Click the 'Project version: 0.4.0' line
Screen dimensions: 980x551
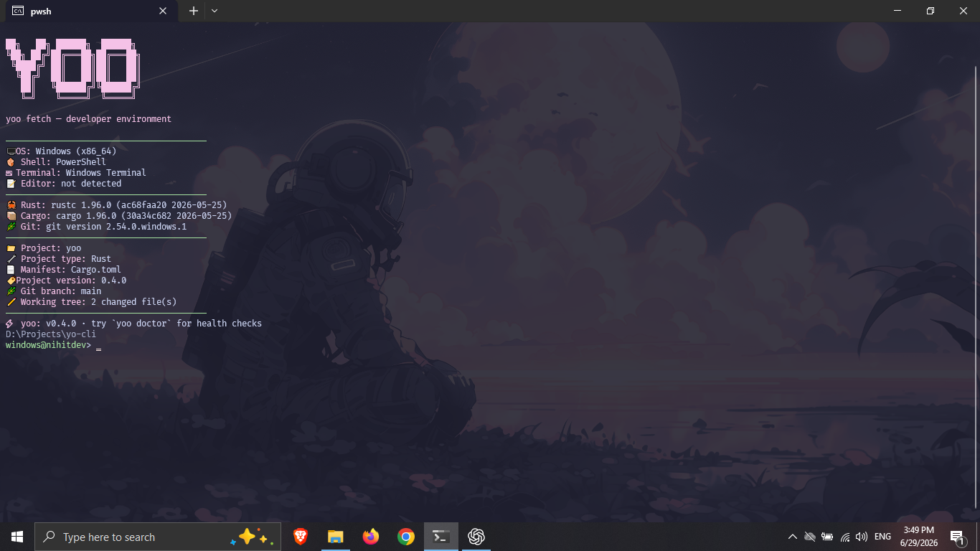point(66,281)
